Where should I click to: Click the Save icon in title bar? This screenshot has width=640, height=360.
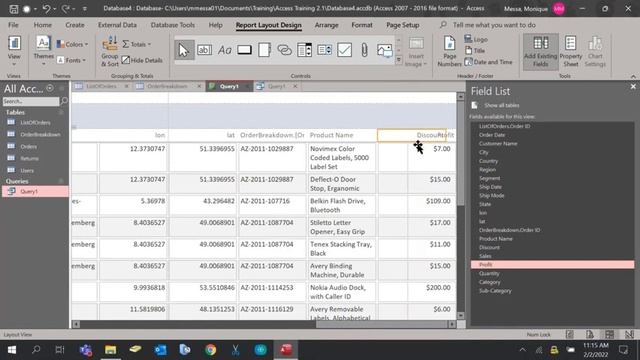point(13,9)
